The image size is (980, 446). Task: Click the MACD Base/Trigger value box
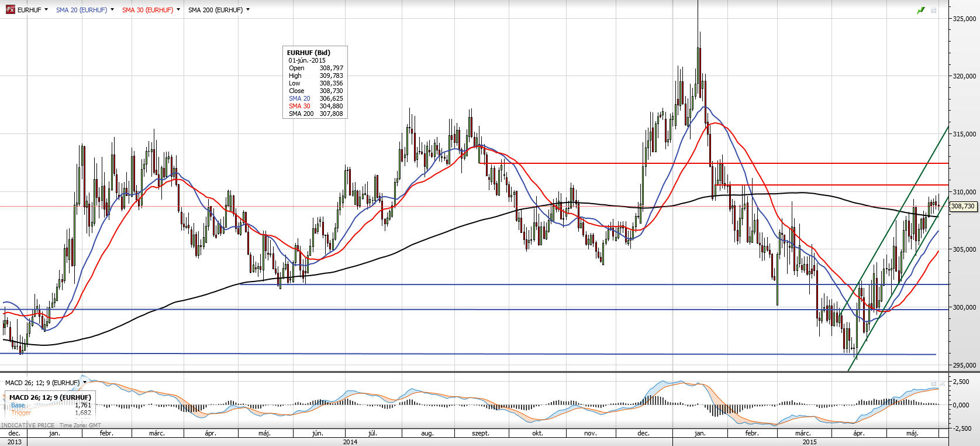50,404
